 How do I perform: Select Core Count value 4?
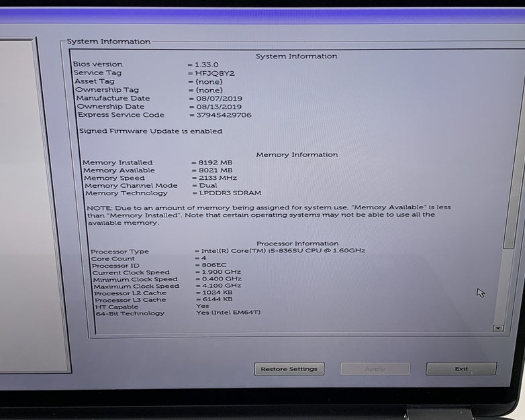pyautogui.click(x=204, y=258)
